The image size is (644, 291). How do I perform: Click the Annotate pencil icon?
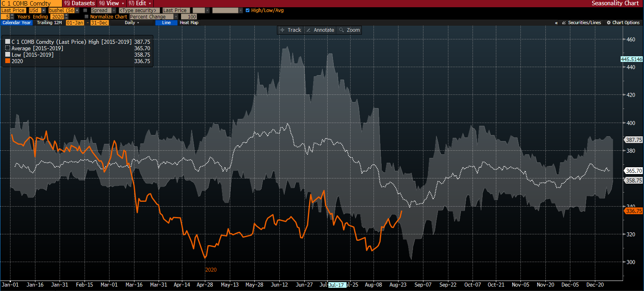click(x=309, y=30)
